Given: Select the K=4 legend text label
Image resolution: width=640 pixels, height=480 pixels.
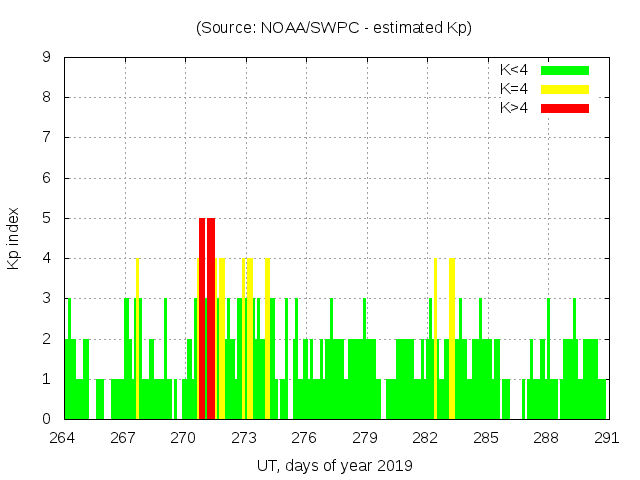Looking at the screenshot, I should click(514, 89).
